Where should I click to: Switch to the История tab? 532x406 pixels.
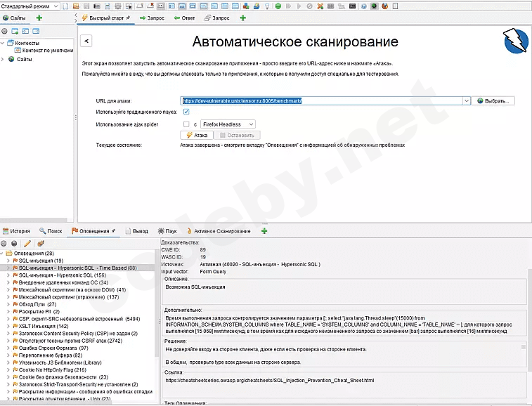[x=15, y=230]
